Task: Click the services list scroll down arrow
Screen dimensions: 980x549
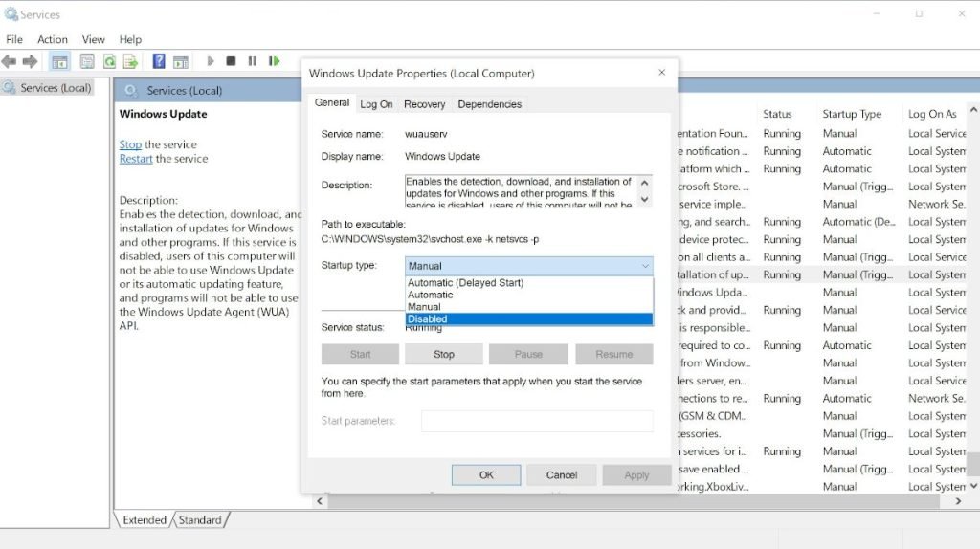Action: click(973, 485)
